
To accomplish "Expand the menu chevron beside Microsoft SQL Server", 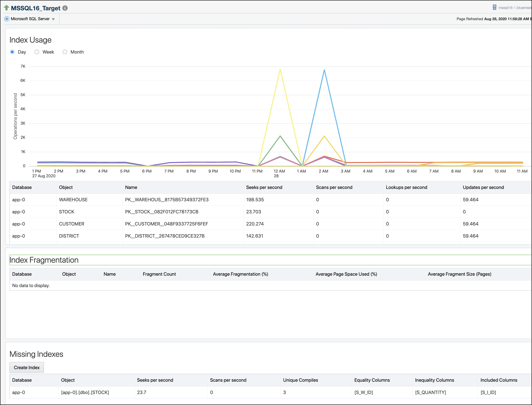I will (x=54, y=19).
